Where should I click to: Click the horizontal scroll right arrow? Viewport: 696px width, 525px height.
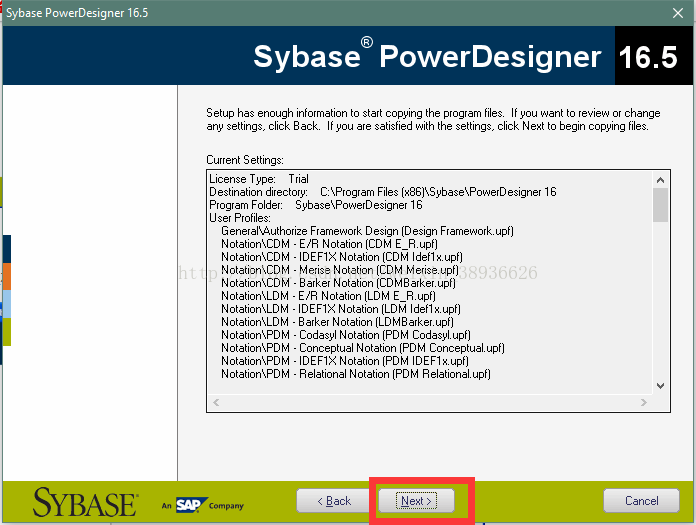(x=644, y=403)
